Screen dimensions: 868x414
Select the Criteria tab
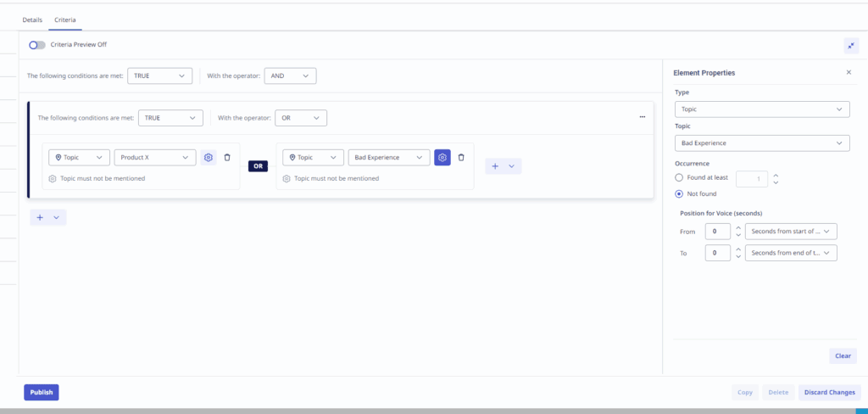pyautogui.click(x=64, y=20)
